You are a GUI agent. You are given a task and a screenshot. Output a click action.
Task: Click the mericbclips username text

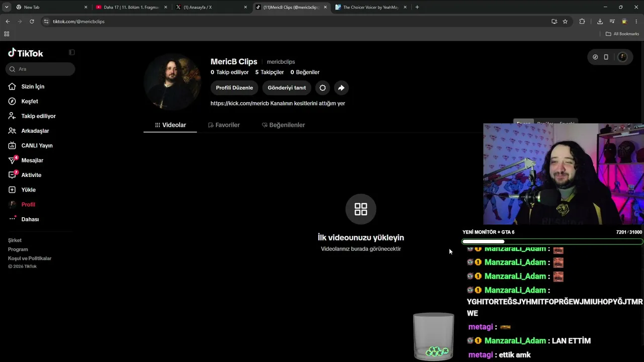281,62
